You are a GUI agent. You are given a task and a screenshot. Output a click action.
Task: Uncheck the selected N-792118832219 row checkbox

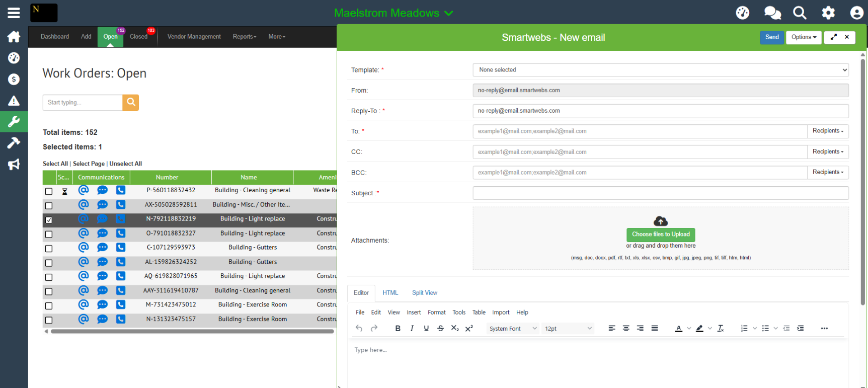[x=49, y=220]
